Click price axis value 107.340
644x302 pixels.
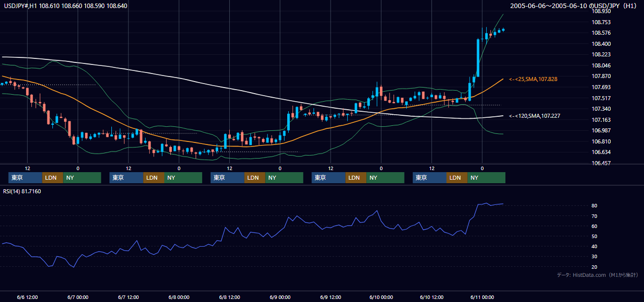(x=602, y=109)
